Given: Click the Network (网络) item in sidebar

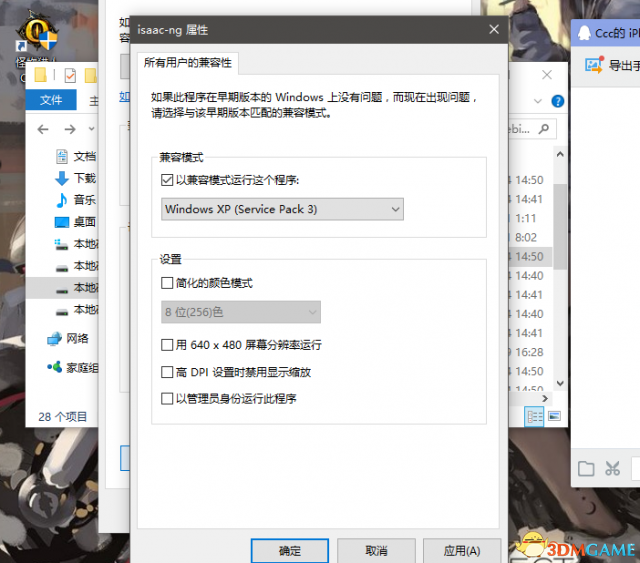Looking at the screenshot, I should tap(77, 338).
